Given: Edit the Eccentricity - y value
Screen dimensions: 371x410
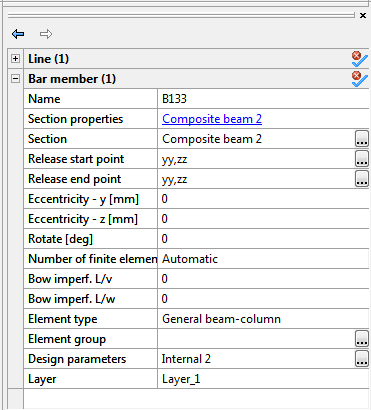Looking at the screenshot, I should (x=263, y=199).
